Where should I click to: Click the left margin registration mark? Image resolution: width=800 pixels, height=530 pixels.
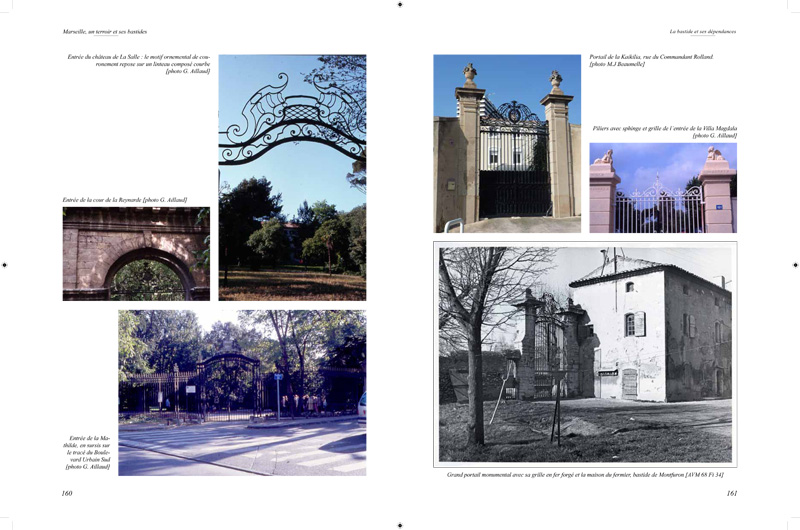point(4,265)
